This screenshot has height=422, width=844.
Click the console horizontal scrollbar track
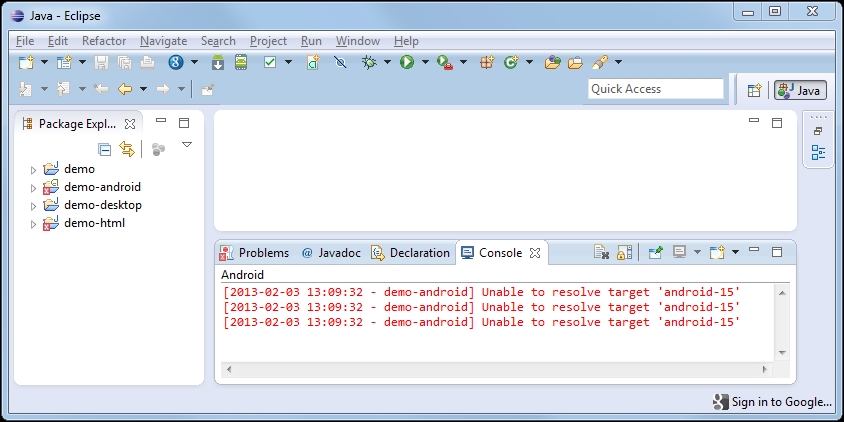click(x=496, y=369)
